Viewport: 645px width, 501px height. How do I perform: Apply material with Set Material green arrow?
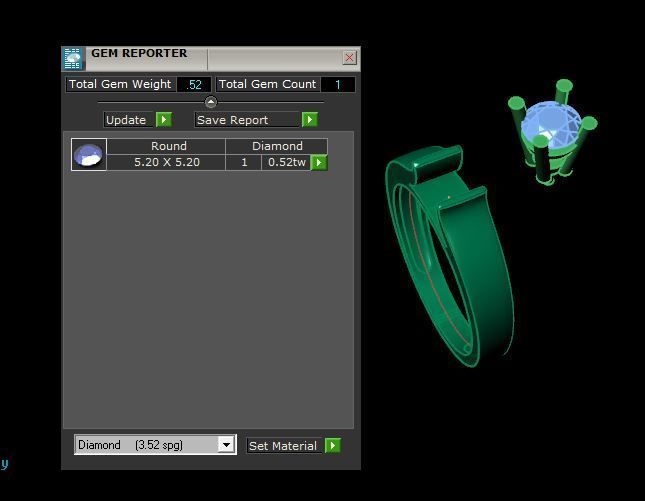333,445
